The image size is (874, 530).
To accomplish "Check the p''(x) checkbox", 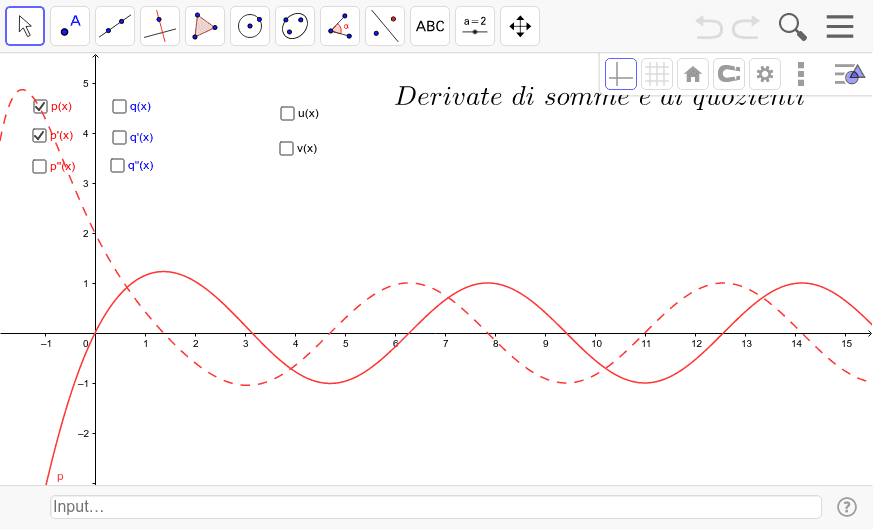I will click(40, 166).
